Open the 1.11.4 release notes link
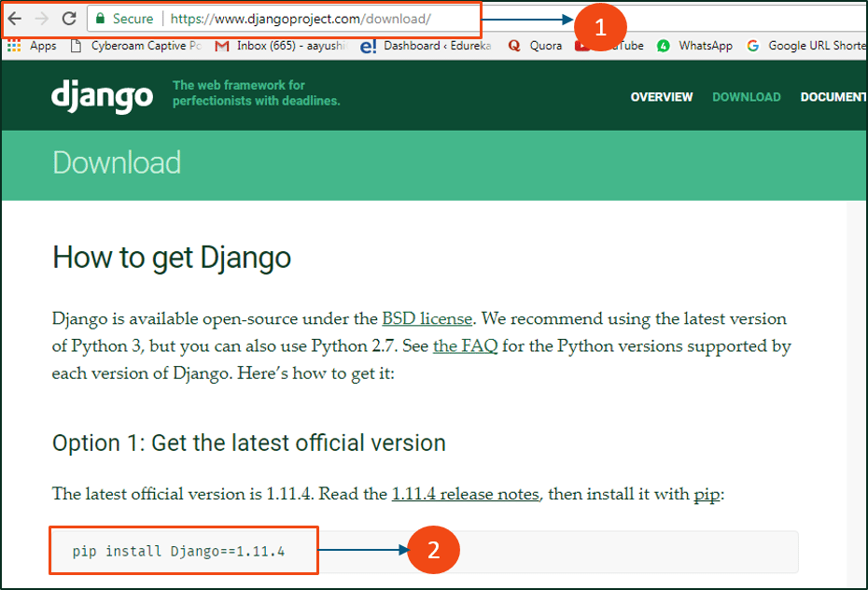The height and width of the screenshot is (590, 868). coord(465,494)
